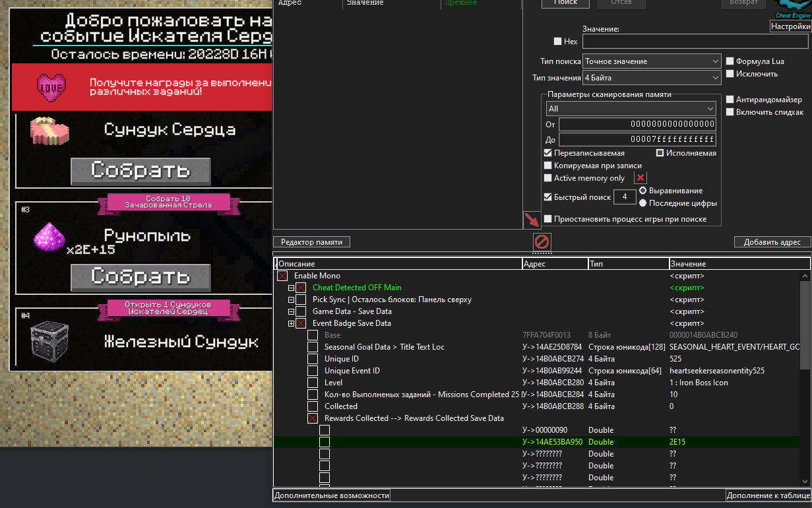Toggle the Cheat Detected OFF Main checkbox

(300, 288)
